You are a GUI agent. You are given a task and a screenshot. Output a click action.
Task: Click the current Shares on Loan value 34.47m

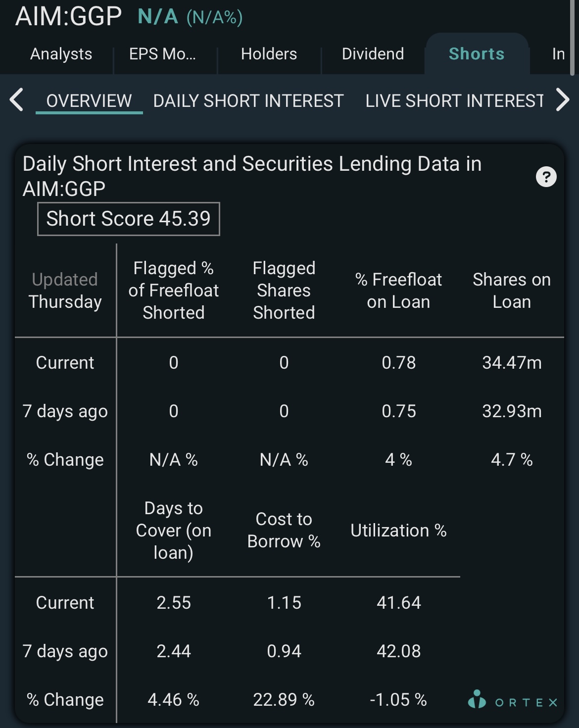pos(512,363)
